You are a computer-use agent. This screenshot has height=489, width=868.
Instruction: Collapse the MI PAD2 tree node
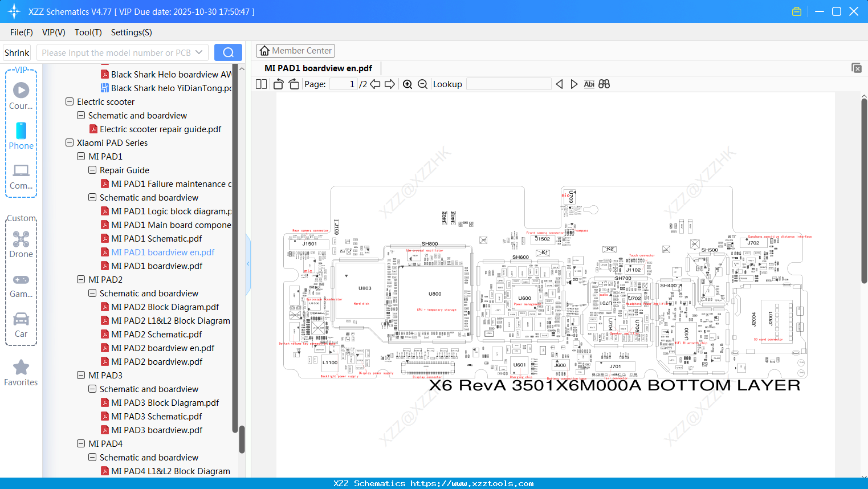coord(80,279)
